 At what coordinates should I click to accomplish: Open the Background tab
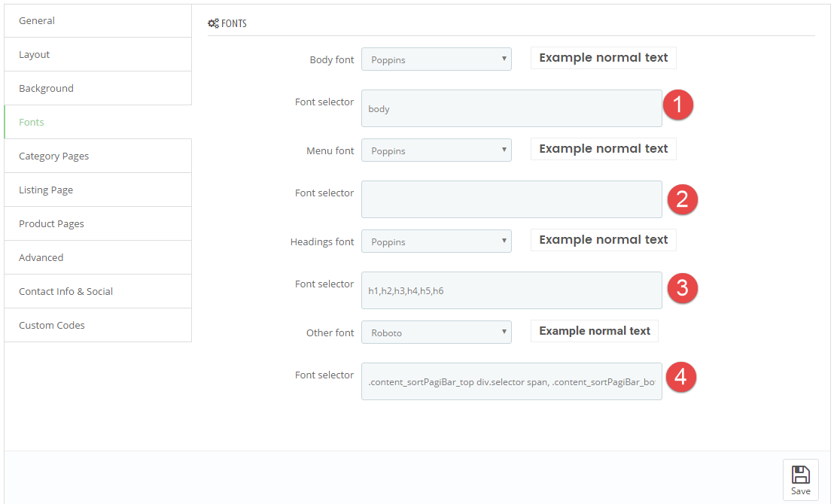click(98, 88)
